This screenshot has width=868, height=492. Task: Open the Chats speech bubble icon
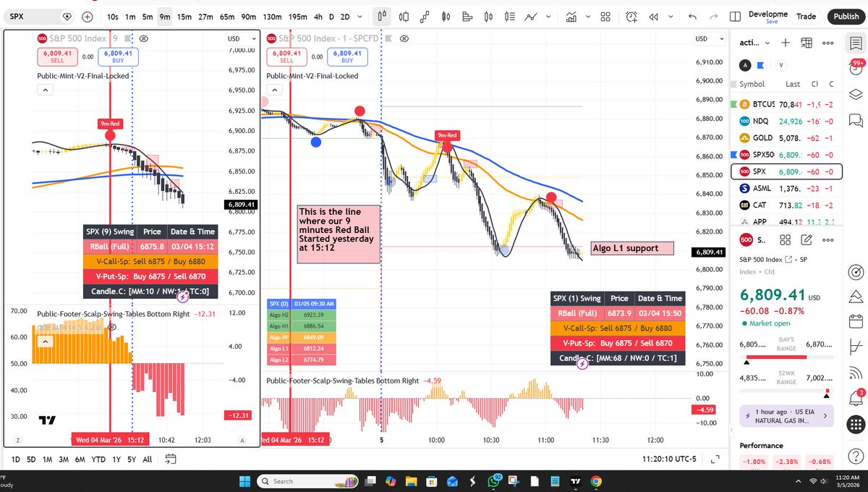pyautogui.click(x=856, y=119)
